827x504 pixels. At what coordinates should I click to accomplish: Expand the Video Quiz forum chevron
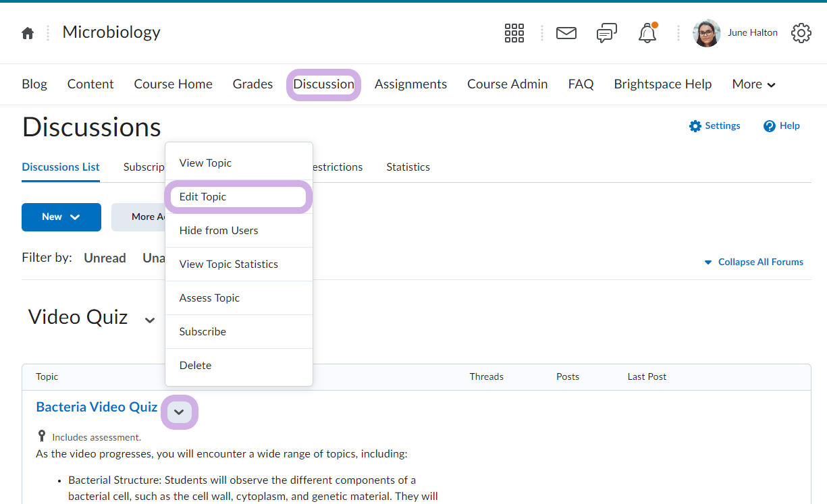pyautogui.click(x=150, y=320)
